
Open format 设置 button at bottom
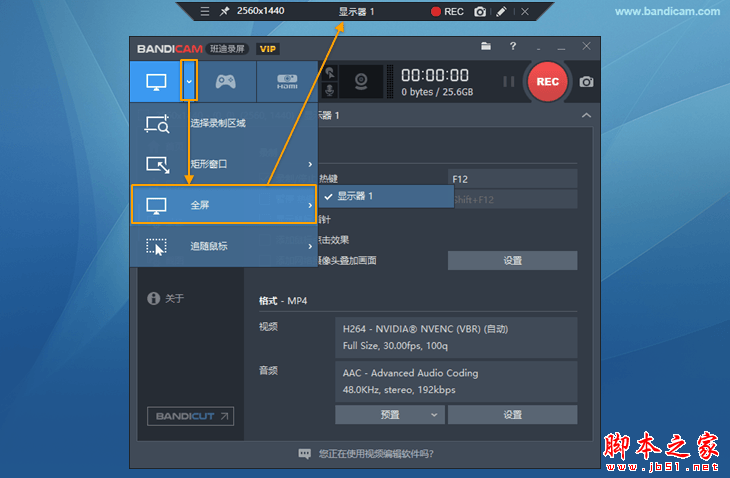[513, 415]
